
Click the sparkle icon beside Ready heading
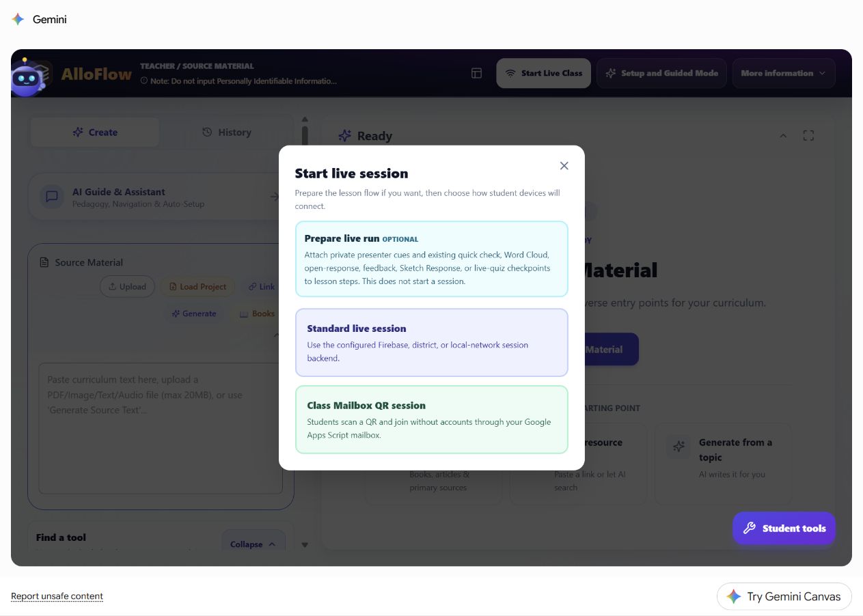[x=345, y=136]
